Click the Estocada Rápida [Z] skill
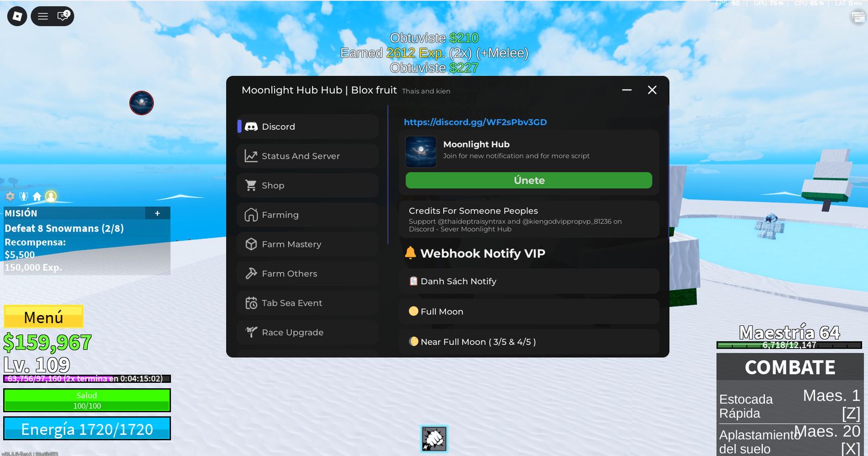 pyautogui.click(x=790, y=404)
